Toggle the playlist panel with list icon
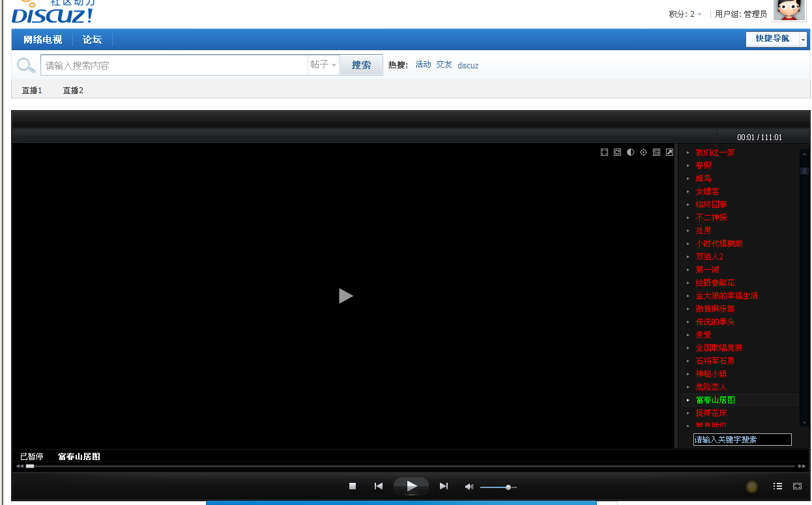This screenshot has width=812, height=505. (x=777, y=486)
